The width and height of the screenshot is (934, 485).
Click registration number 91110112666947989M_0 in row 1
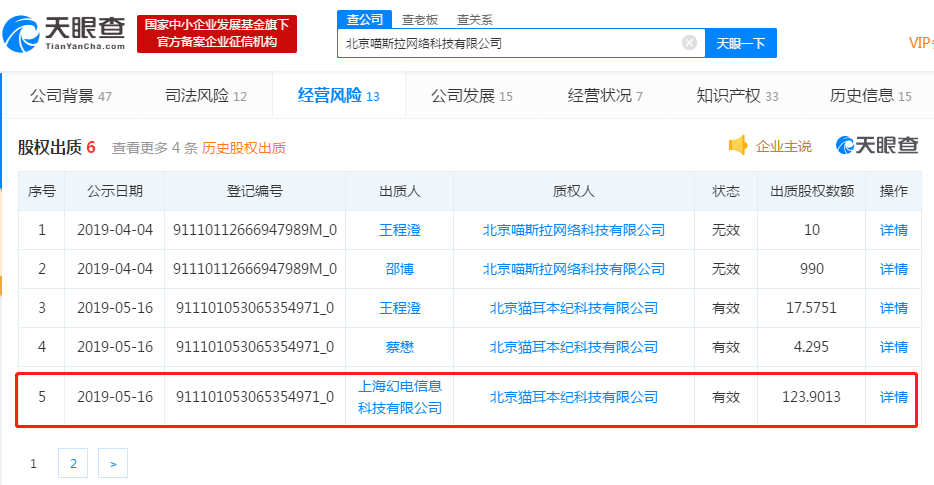coord(255,230)
